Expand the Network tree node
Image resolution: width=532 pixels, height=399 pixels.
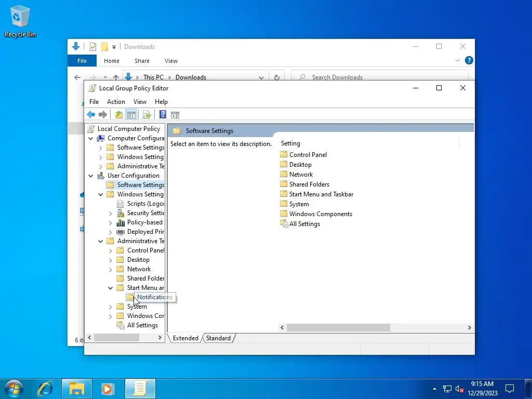(x=110, y=270)
